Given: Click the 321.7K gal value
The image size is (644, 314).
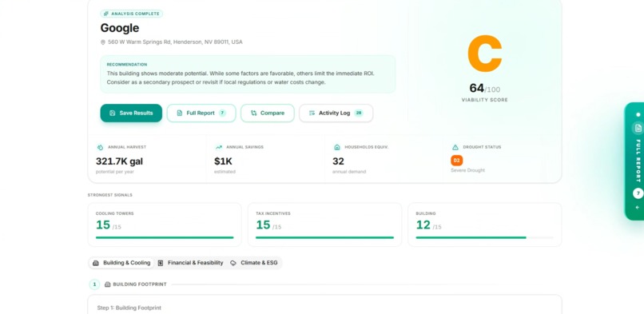Looking at the screenshot, I should (x=120, y=161).
